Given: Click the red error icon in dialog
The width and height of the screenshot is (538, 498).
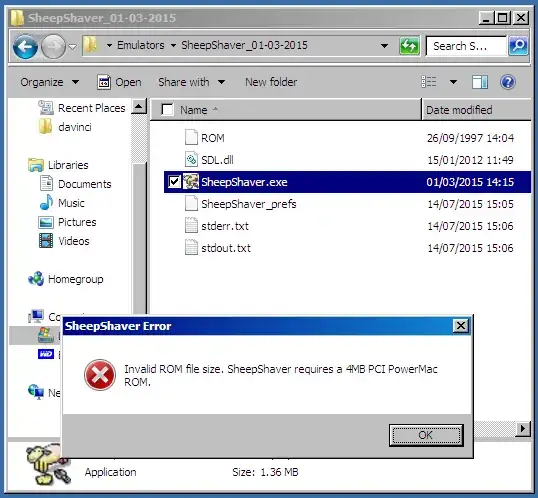Looking at the screenshot, I should pyautogui.click(x=100, y=375).
